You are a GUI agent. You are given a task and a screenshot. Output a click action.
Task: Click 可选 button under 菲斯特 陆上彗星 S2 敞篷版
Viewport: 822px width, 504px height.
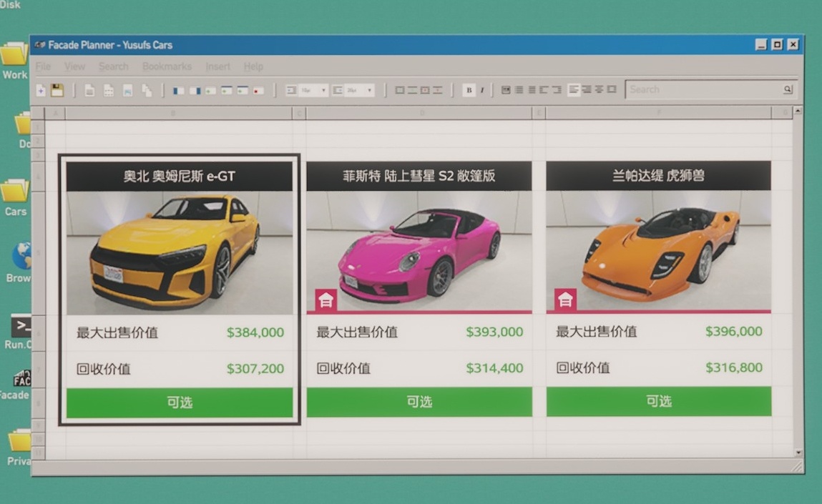pyautogui.click(x=419, y=402)
